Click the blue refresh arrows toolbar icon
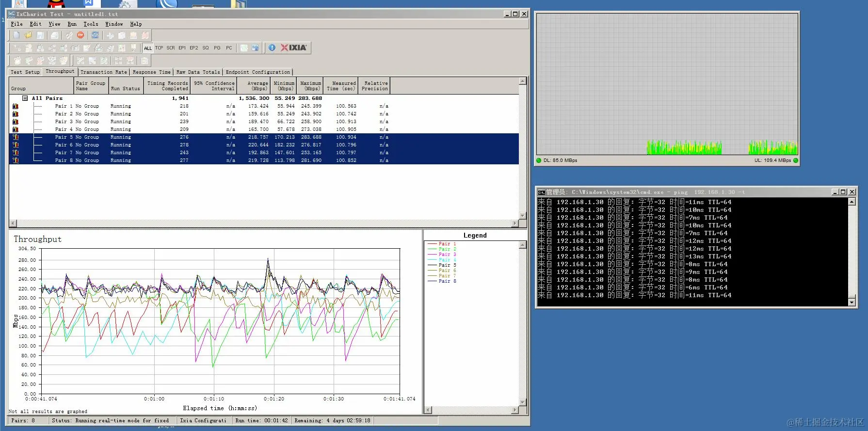868x431 pixels. pyautogui.click(x=95, y=35)
